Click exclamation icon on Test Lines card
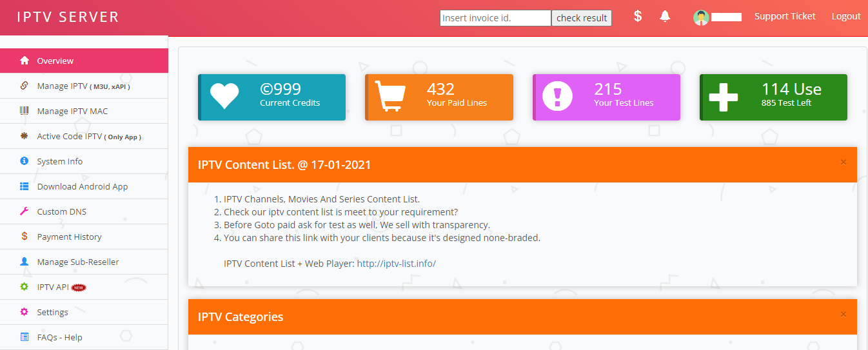This screenshot has height=350, width=868. [557, 97]
